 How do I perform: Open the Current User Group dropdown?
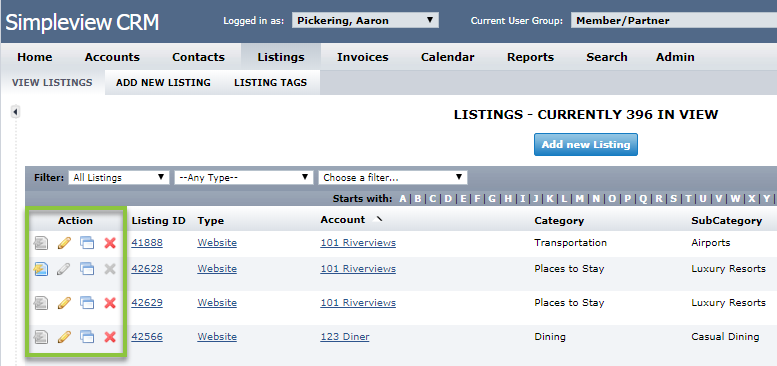point(673,21)
